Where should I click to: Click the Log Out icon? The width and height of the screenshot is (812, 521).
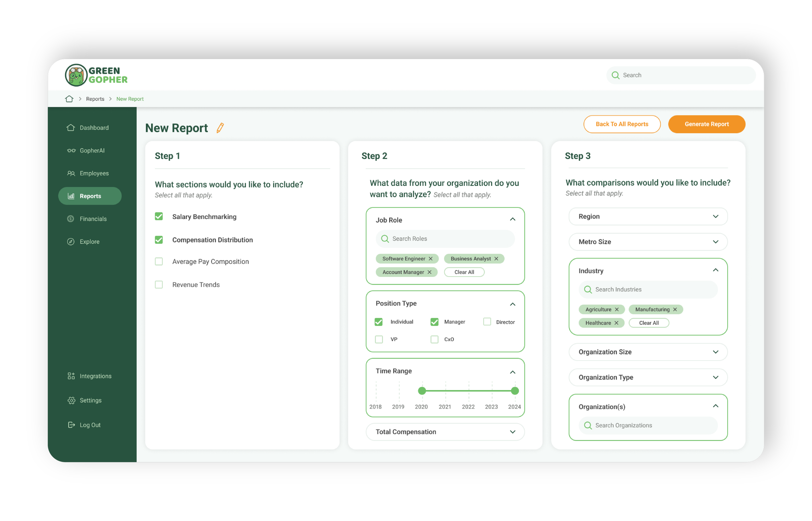tap(71, 425)
